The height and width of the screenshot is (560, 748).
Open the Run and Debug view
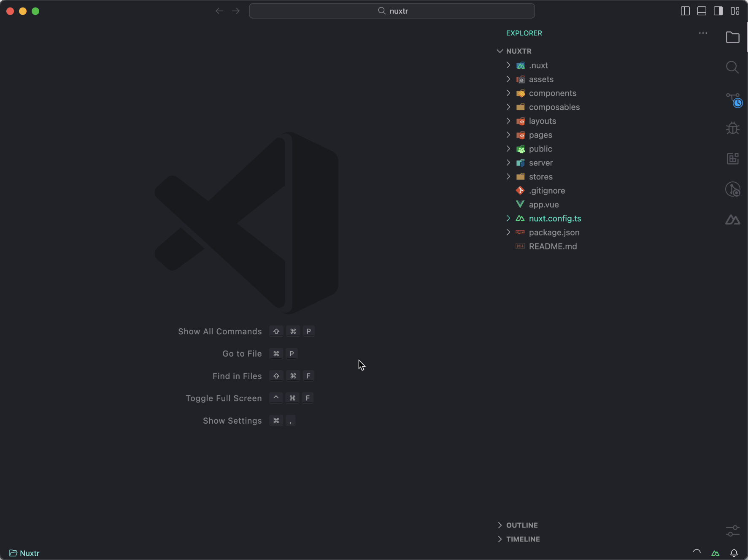[x=732, y=128]
